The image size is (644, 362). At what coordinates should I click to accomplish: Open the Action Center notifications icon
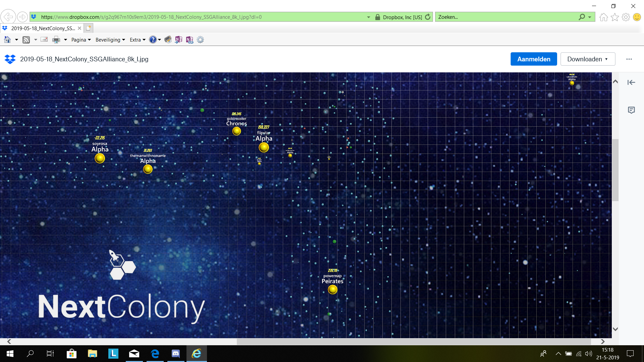pos(630,354)
